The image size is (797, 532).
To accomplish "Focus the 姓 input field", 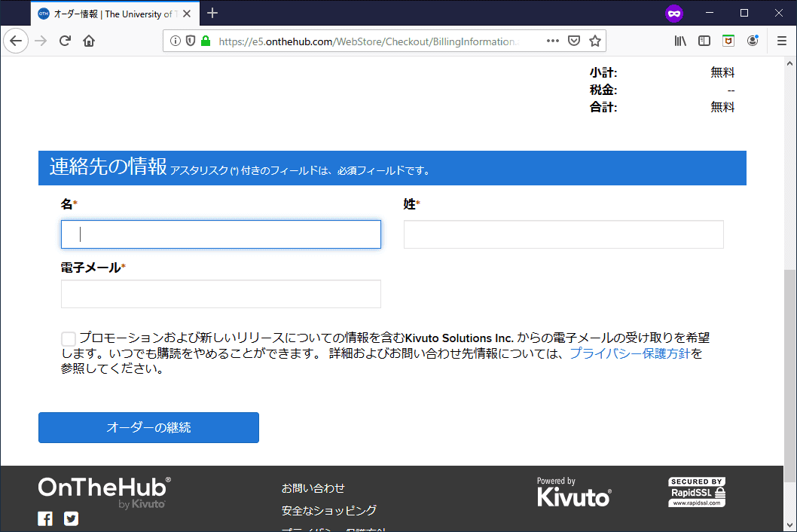I will [x=563, y=234].
